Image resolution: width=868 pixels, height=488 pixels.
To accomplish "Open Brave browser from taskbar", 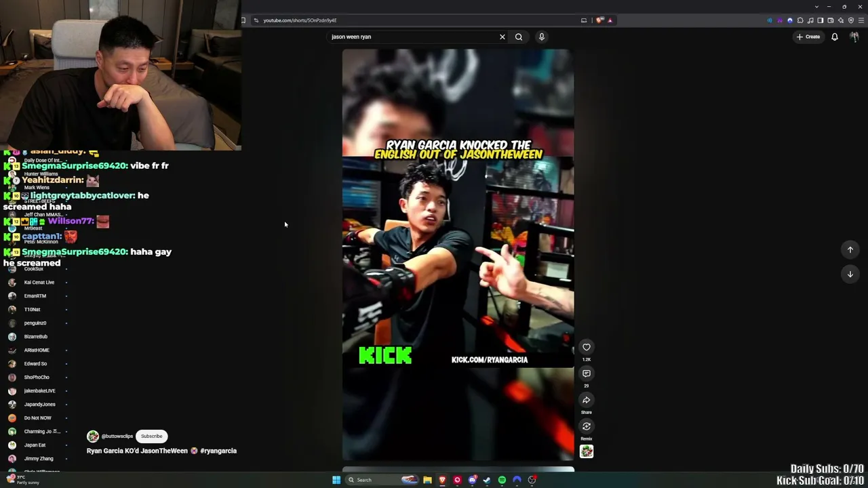I will (442, 480).
